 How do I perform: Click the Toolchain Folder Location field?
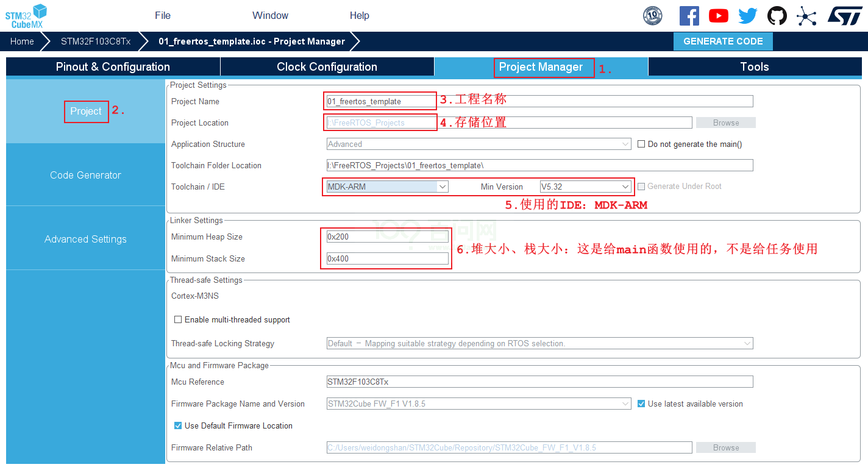coord(539,165)
